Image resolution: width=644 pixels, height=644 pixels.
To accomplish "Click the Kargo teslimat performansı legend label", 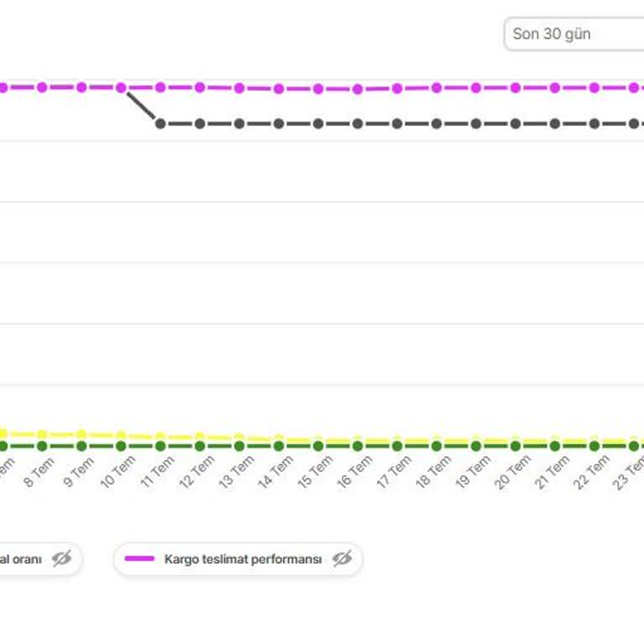I will [242, 559].
